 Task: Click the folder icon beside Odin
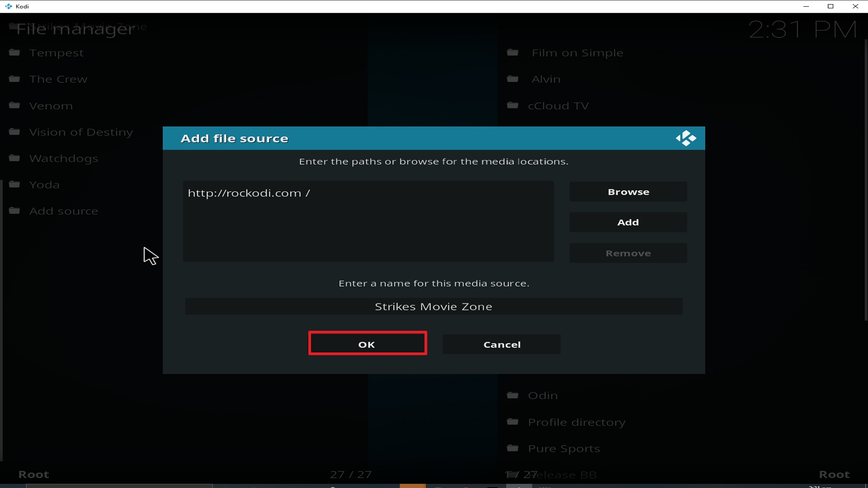(x=513, y=395)
